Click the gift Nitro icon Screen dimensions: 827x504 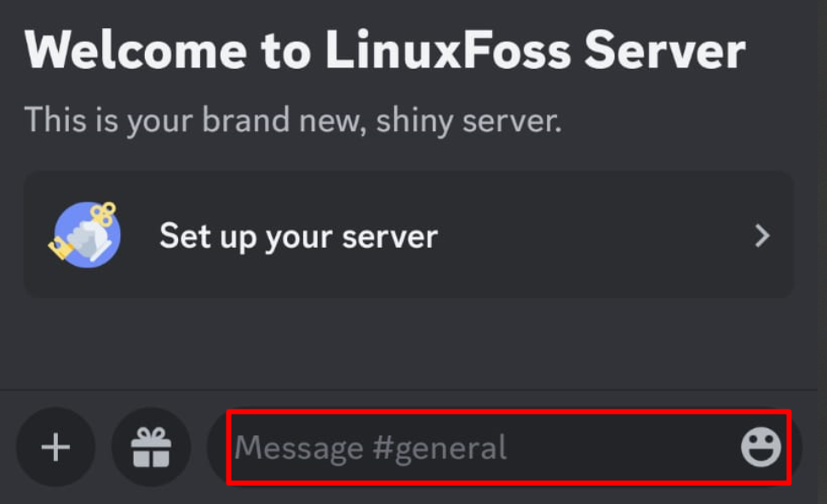151,447
